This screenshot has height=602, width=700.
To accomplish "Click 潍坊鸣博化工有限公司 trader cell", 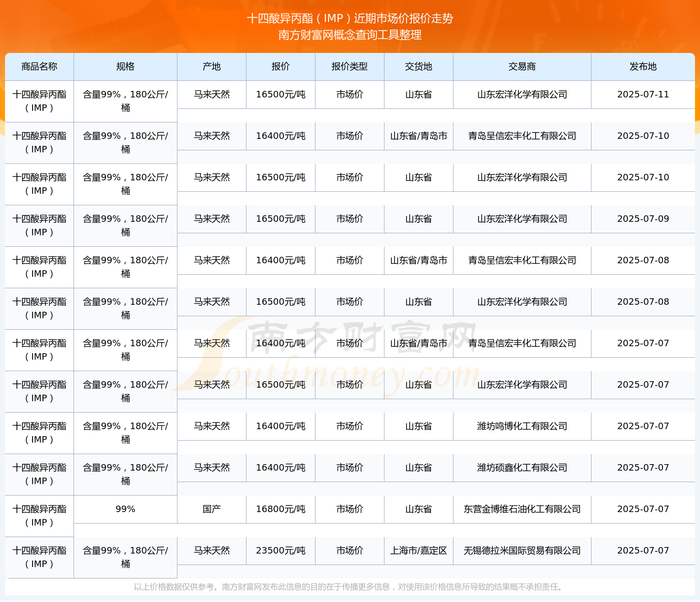I will click(x=522, y=426).
